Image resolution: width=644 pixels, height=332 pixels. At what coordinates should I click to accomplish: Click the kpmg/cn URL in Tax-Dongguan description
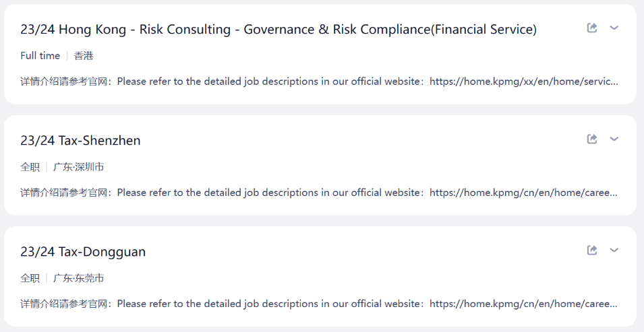(524, 304)
